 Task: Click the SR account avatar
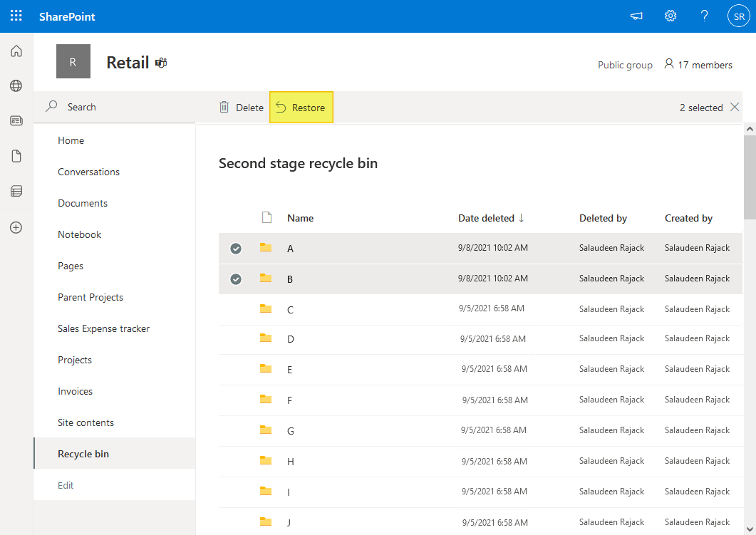pos(737,16)
